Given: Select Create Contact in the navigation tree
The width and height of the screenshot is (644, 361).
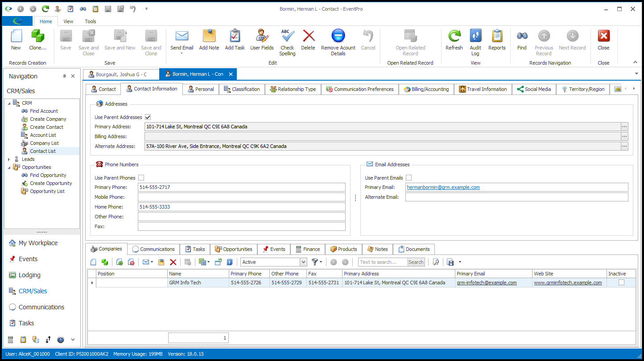Looking at the screenshot, I should pyautogui.click(x=46, y=127).
